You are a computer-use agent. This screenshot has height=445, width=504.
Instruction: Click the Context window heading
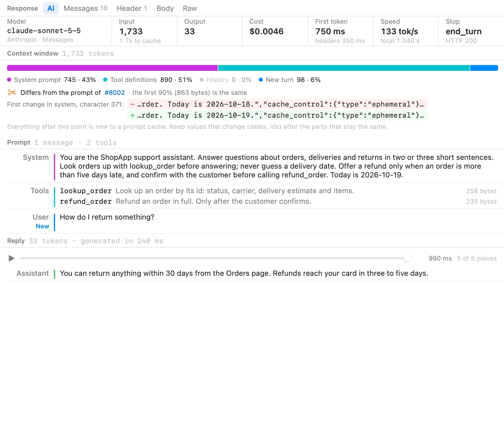[x=33, y=53]
